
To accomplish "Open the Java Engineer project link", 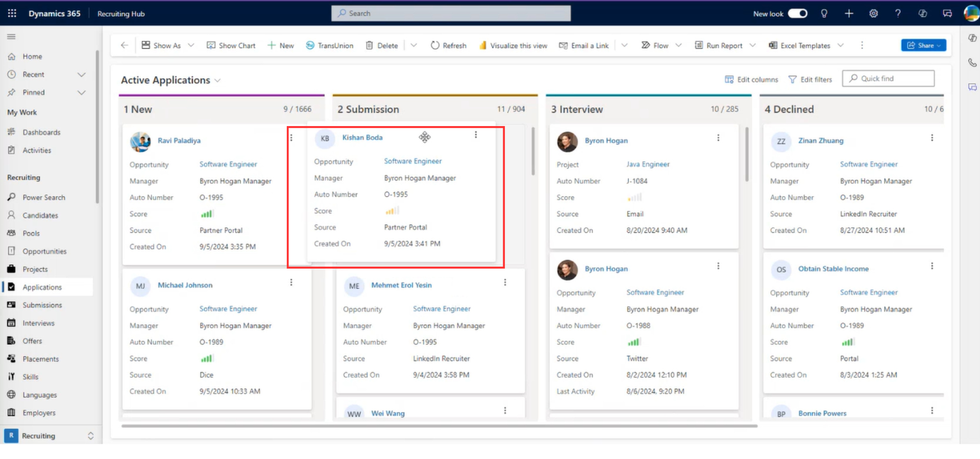I will click(x=648, y=164).
